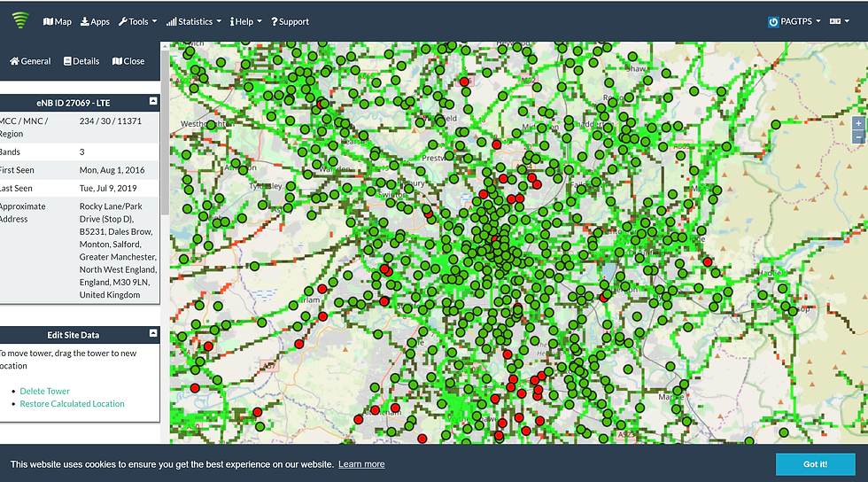Viewport: 868px width, 482px height.
Task: Click the eNB ID 27069 - LTE header
Action: tap(74, 103)
